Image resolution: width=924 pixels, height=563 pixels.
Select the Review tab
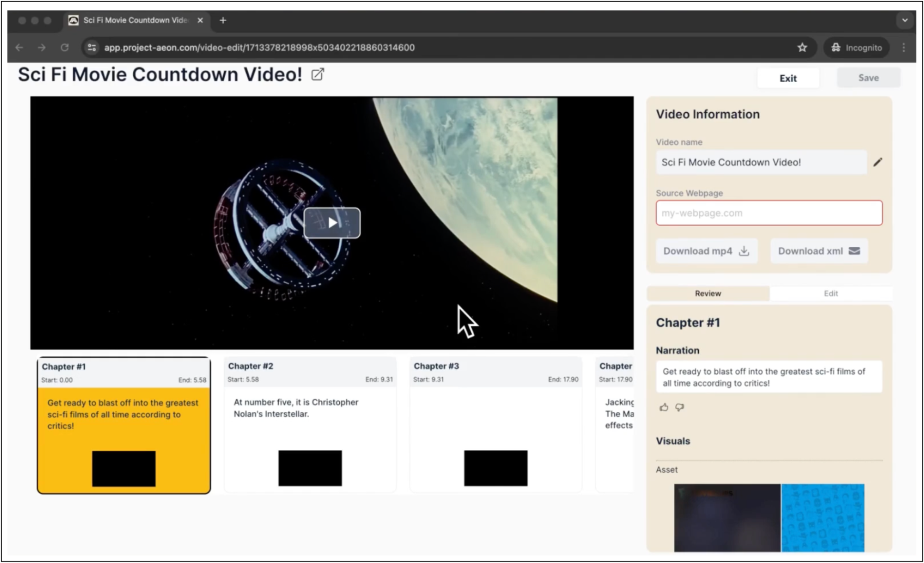click(708, 294)
